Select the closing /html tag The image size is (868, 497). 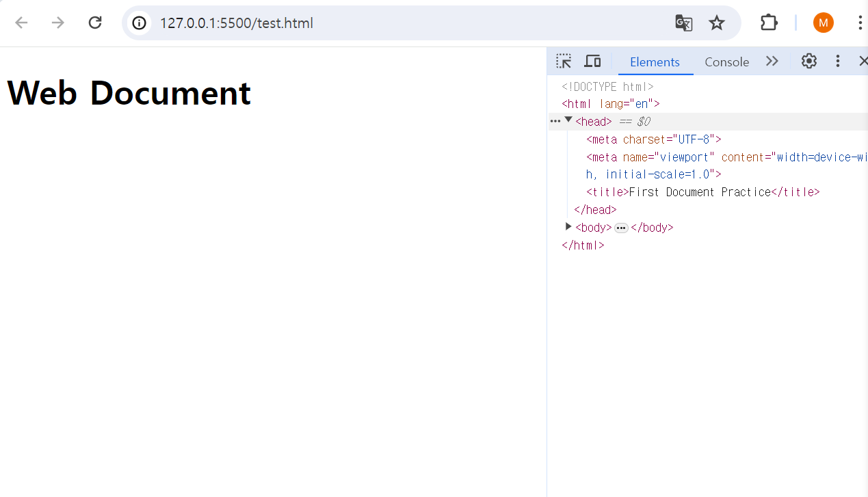point(583,245)
